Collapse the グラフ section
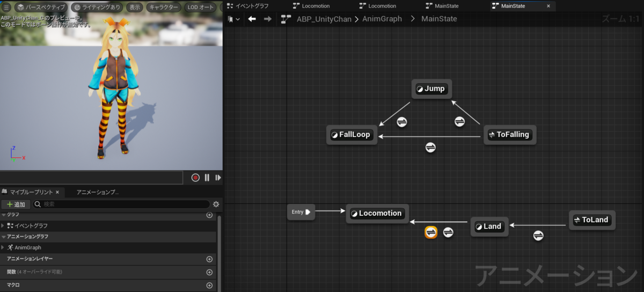This screenshot has height=292, width=644. [4, 215]
